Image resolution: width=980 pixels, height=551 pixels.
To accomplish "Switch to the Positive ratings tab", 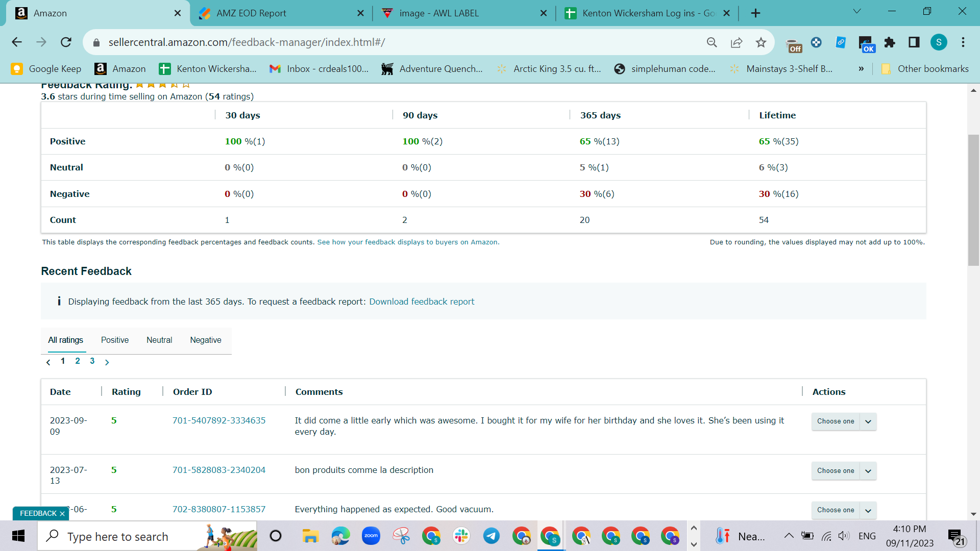I will (x=115, y=340).
